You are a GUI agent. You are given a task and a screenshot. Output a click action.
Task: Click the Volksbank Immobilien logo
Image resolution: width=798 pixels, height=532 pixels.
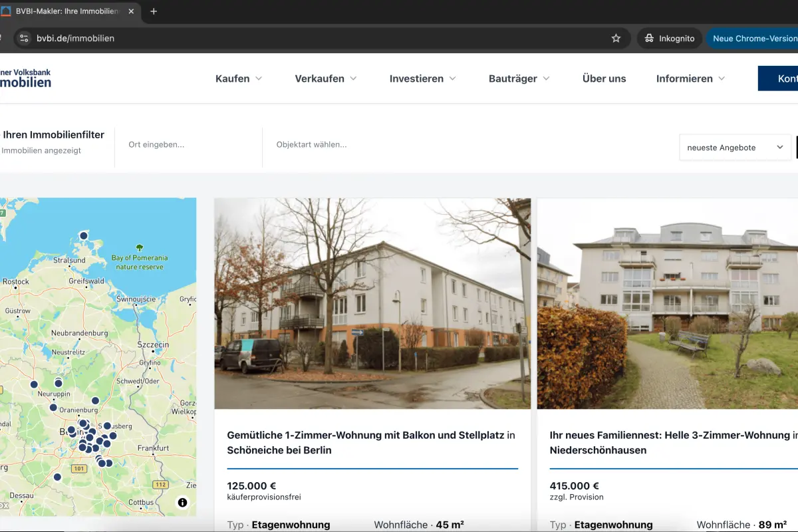25,78
